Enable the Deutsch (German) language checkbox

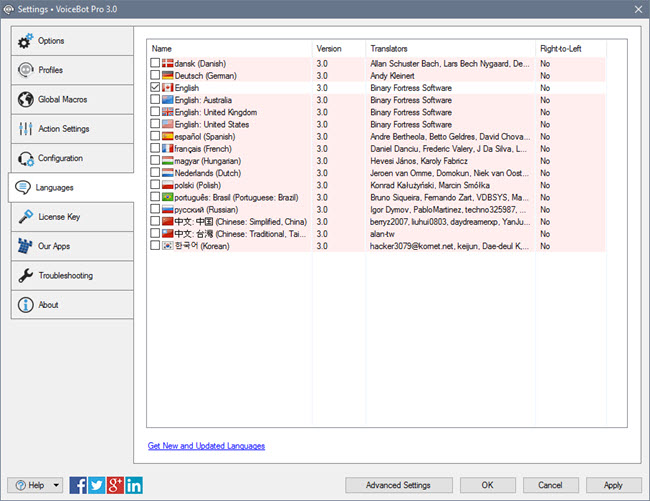pos(154,75)
